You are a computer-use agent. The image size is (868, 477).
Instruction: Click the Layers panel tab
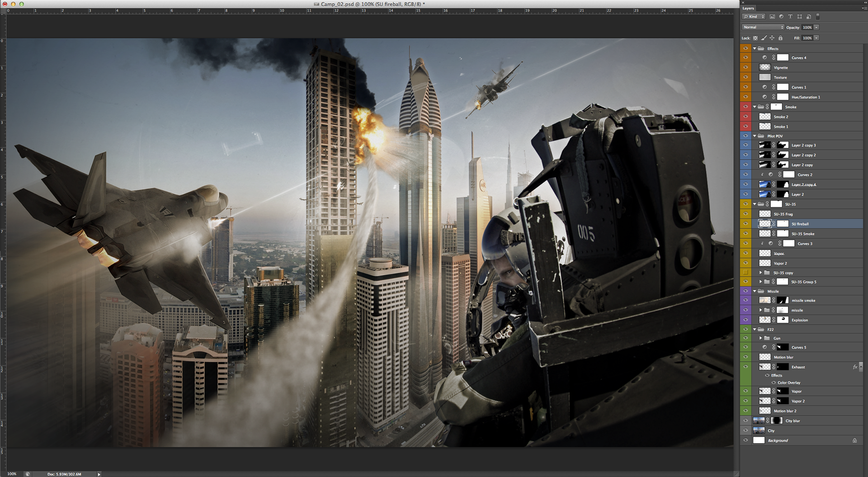748,8
